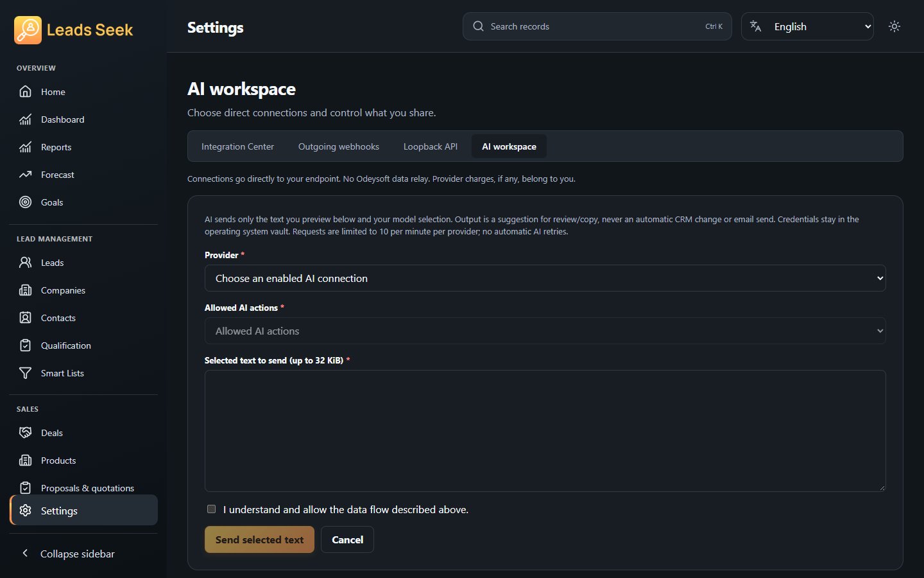Click the "I understand and allow" consent label

point(346,509)
